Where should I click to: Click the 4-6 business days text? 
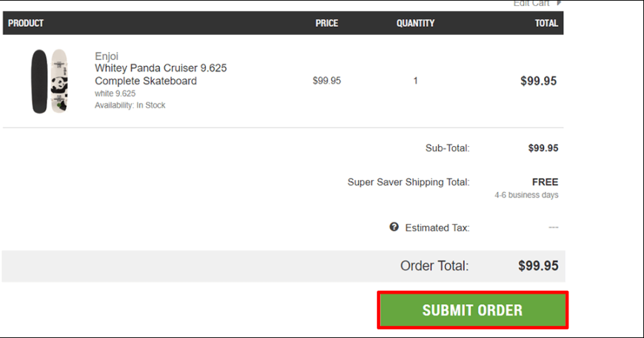(526, 195)
